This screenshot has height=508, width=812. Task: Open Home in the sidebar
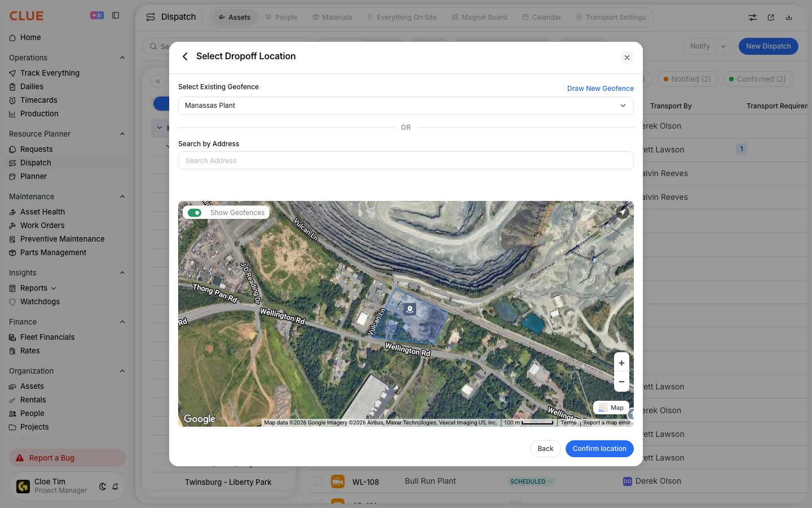pos(30,38)
